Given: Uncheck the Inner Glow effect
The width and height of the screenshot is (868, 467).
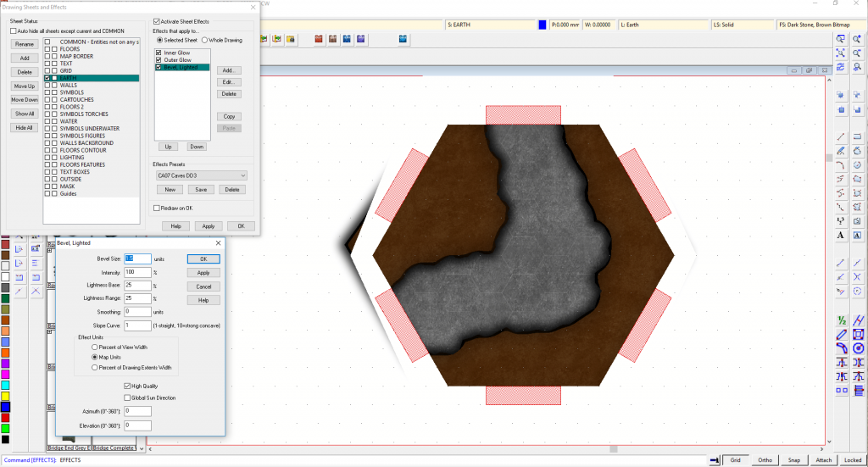Looking at the screenshot, I should pos(159,53).
